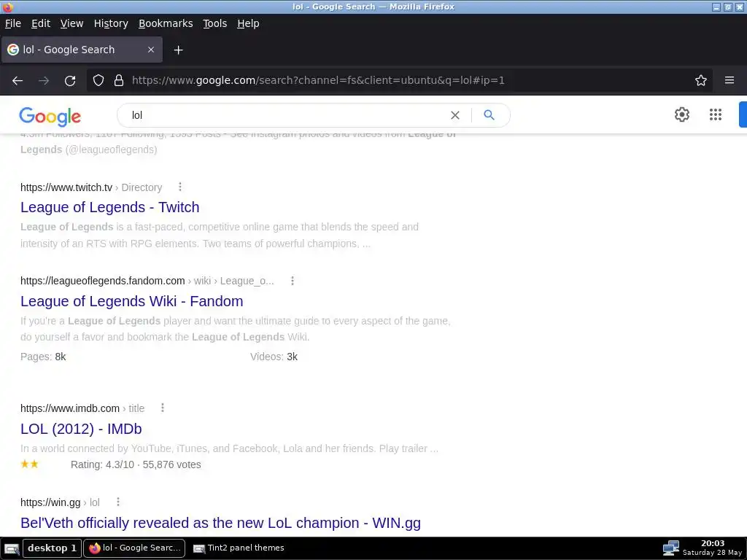
Task: Click the Pages: 8k text
Action: point(43,356)
